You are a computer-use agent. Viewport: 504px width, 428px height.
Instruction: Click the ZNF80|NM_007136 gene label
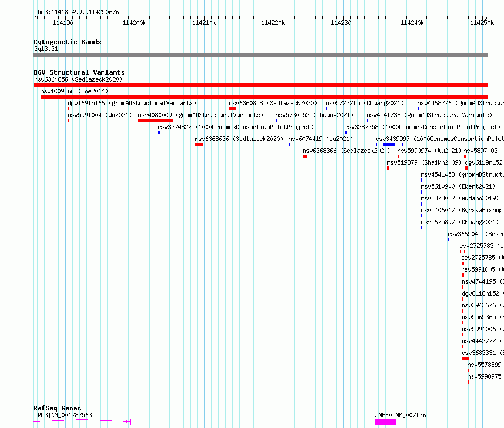click(x=400, y=415)
